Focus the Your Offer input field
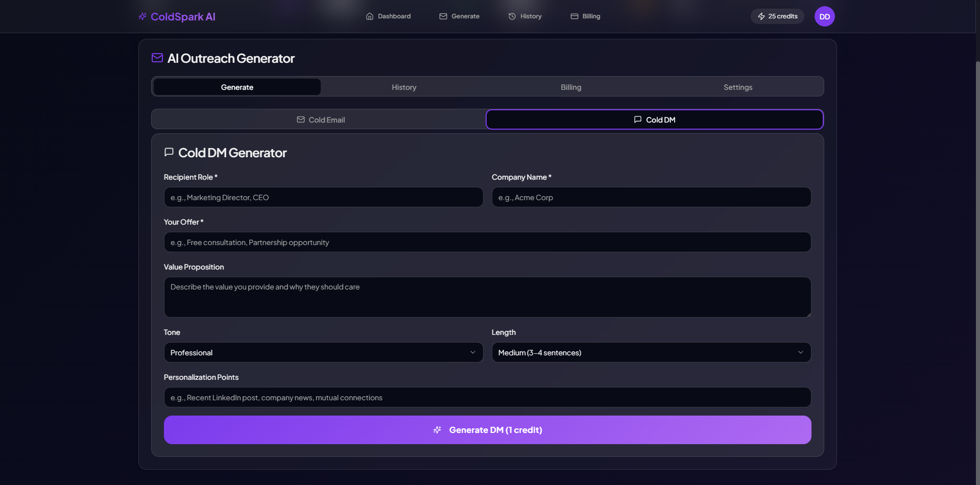This screenshot has height=485, width=980. pyautogui.click(x=487, y=242)
